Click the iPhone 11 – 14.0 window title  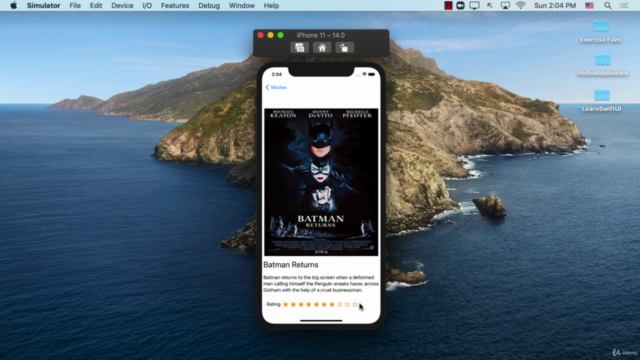point(321,35)
